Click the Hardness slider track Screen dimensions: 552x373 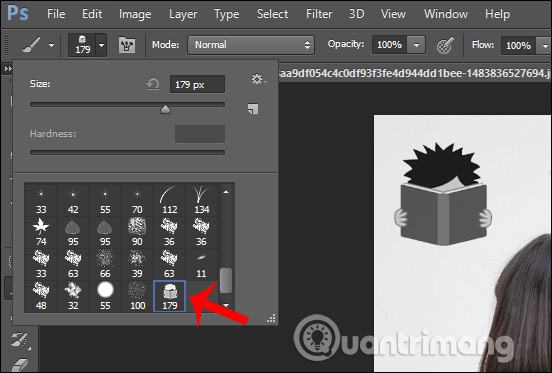click(x=127, y=152)
